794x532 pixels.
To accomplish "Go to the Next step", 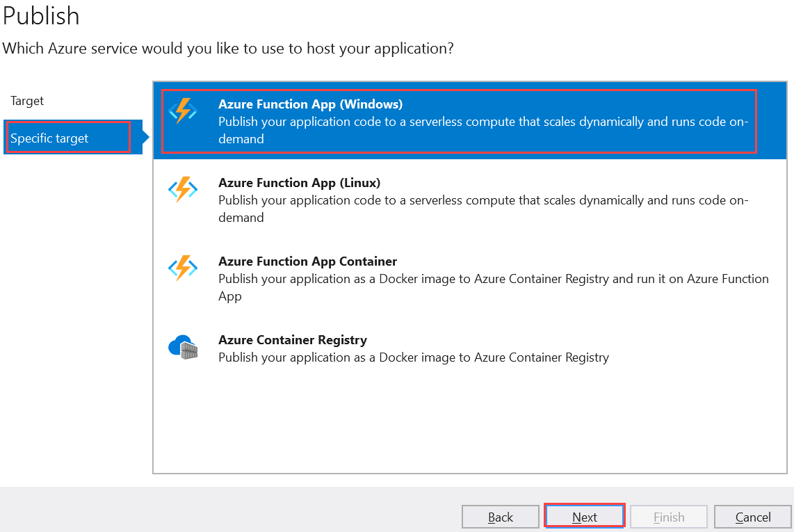I will tap(585, 517).
